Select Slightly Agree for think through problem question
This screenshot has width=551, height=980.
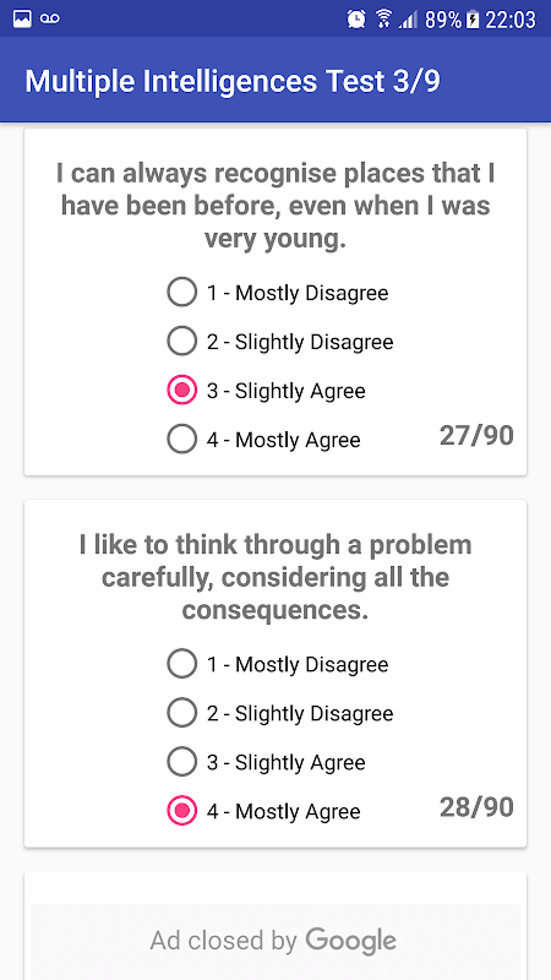tap(182, 762)
